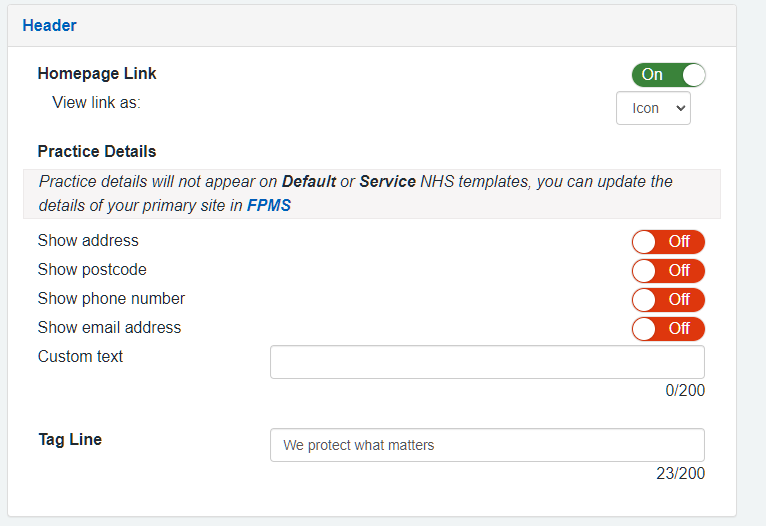This screenshot has height=526, width=766.
Task: Click the Header panel title
Action: click(50, 26)
